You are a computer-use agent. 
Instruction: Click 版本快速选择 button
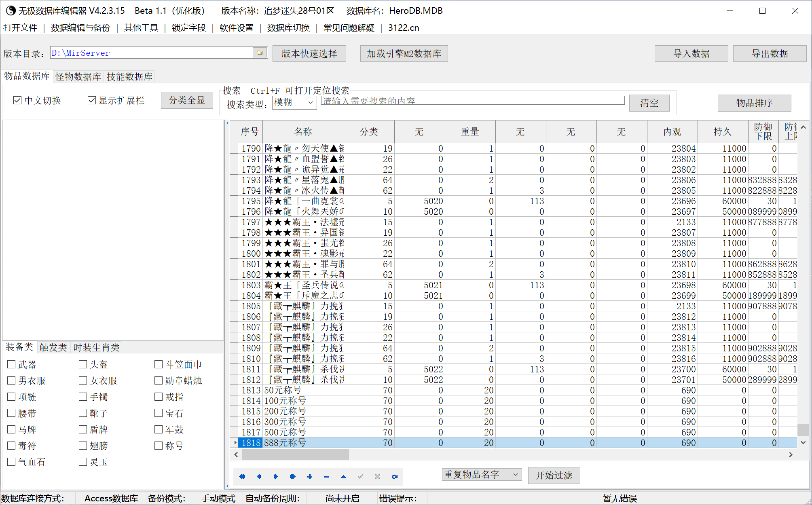click(309, 53)
